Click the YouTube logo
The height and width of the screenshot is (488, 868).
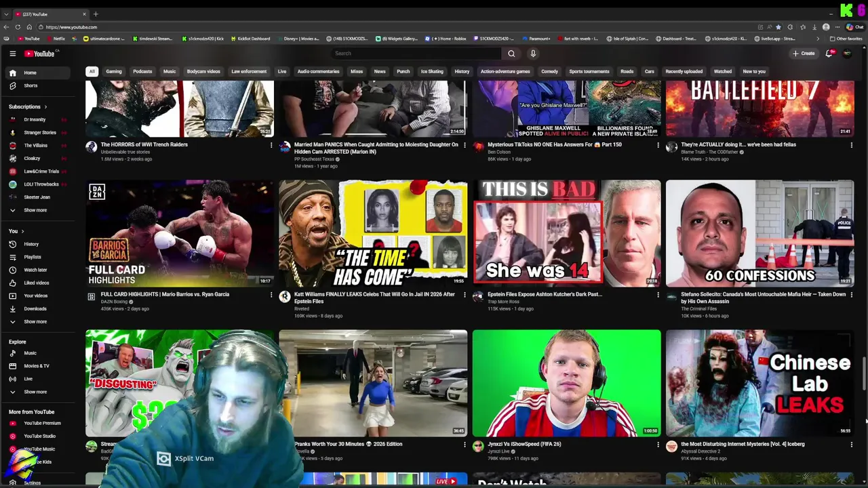(x=39, y=54)
